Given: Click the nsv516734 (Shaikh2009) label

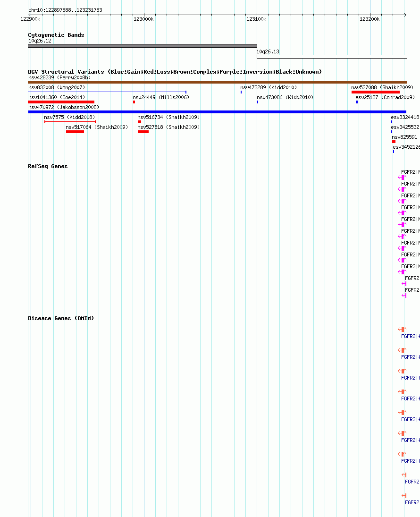Looking at the screenshot, I should tap(168, 117).
